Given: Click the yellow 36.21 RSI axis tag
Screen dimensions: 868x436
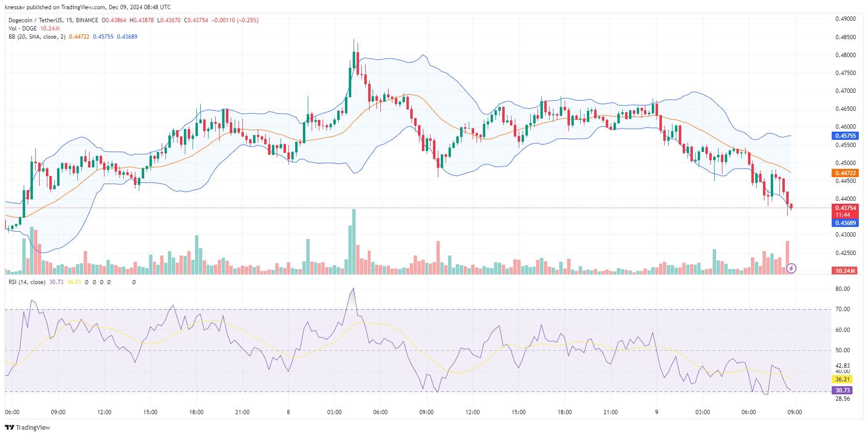Looking at the screenshot, I should [x=842, y=379].
